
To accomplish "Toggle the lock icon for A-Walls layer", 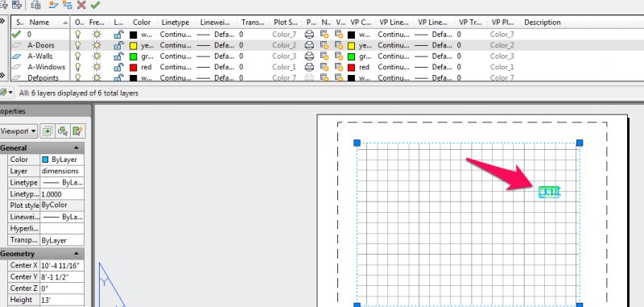I will click(x=118, y=56).
